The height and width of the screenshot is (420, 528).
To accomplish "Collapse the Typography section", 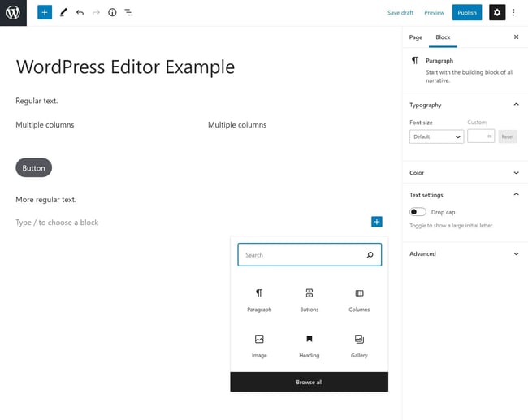I will pyautogui.click(x=516, y=105).
